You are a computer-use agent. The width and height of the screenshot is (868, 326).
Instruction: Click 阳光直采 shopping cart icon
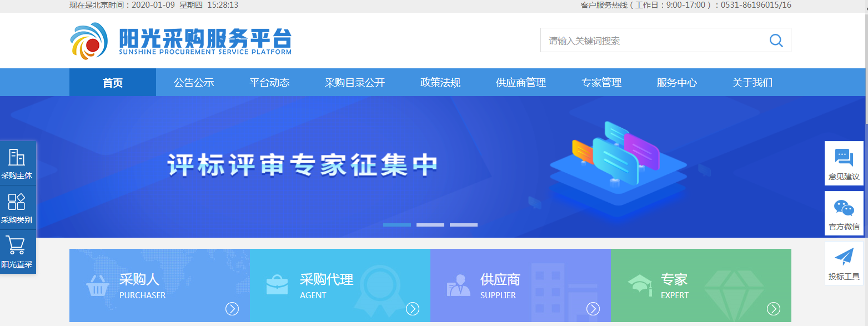point(17,245)
